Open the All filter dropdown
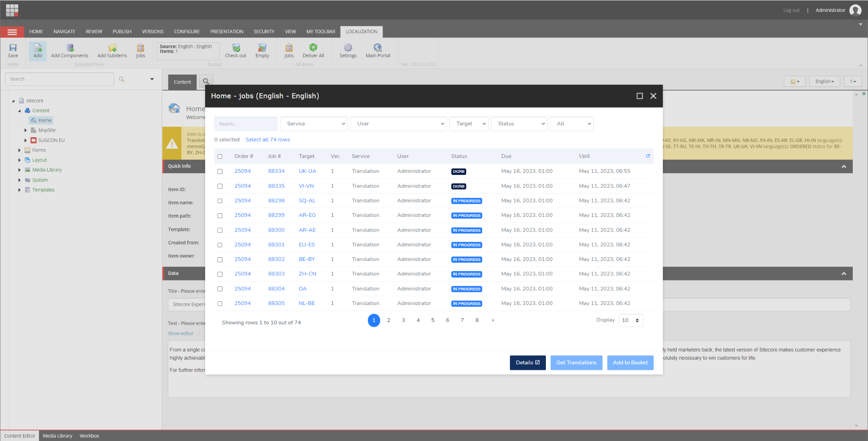Screen dimensions: 868x441 [x=572, y=124]
